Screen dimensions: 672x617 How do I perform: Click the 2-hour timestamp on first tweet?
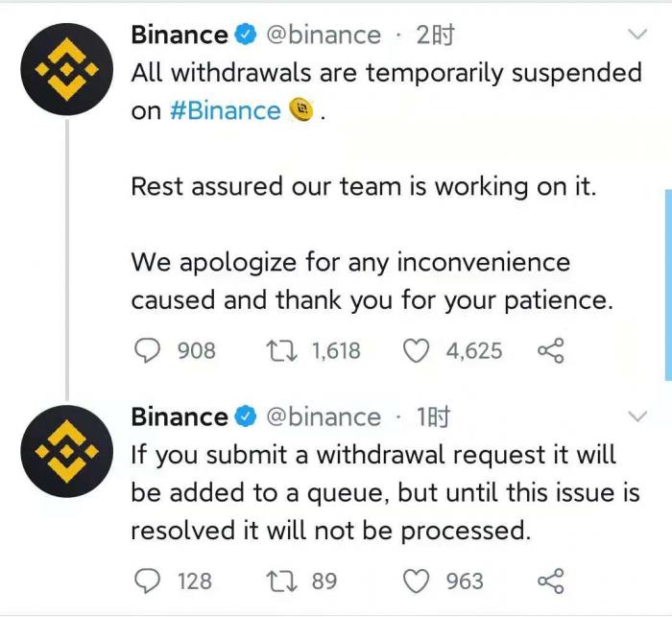tap(435, 36)
